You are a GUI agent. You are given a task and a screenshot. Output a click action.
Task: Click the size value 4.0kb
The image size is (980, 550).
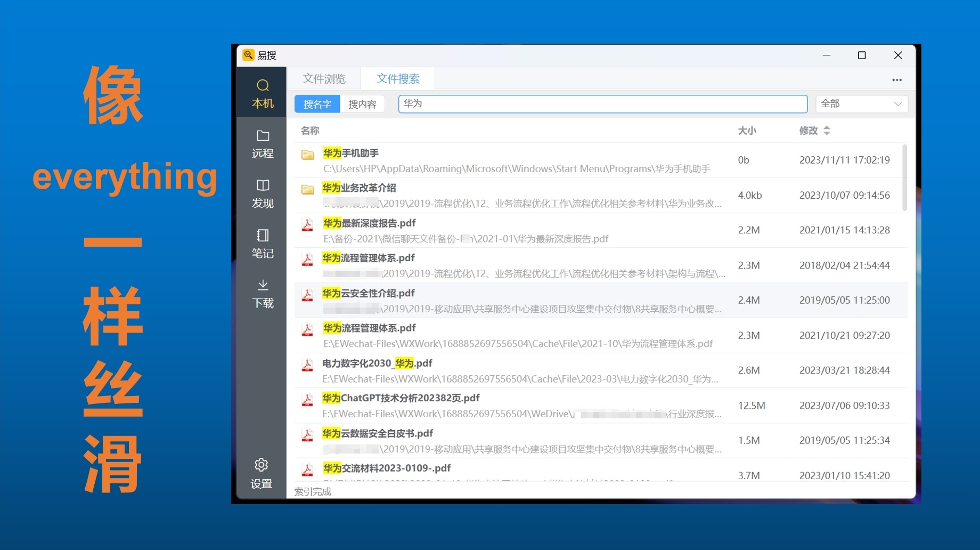point(750,195)
